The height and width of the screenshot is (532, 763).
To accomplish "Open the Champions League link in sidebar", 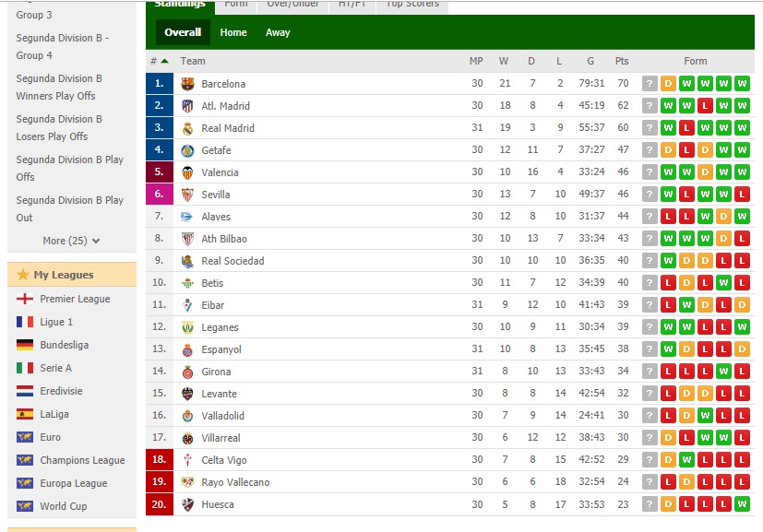I will tap(82, 460).
